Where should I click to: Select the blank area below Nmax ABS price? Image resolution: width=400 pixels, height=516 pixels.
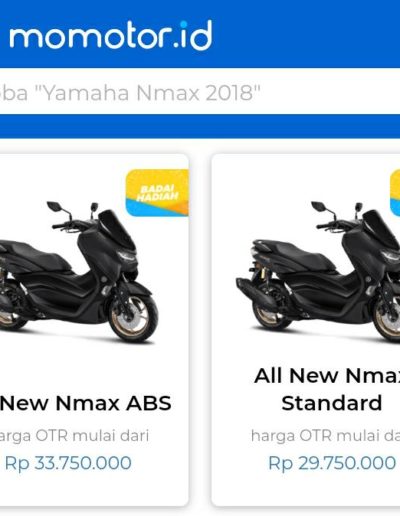[x=93, y=490]
